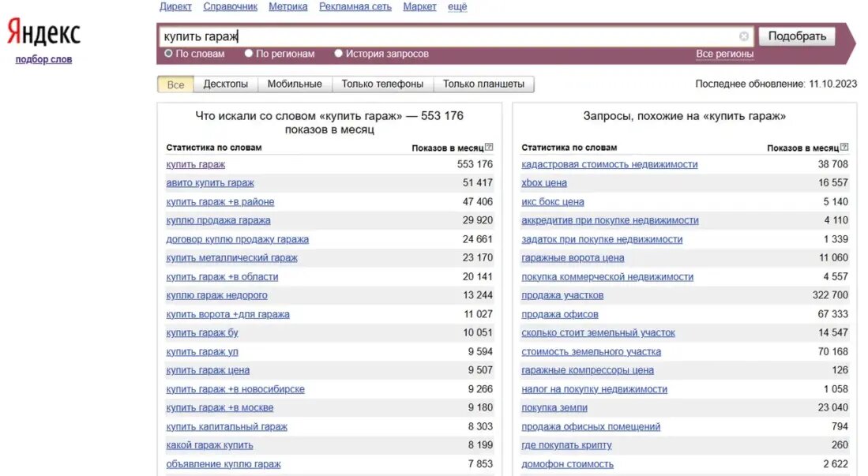Select 'Последнее обновление: 11.10.2023' text
Image resolution: width=868 pixels, height=476 pixels.
[776, 84]
